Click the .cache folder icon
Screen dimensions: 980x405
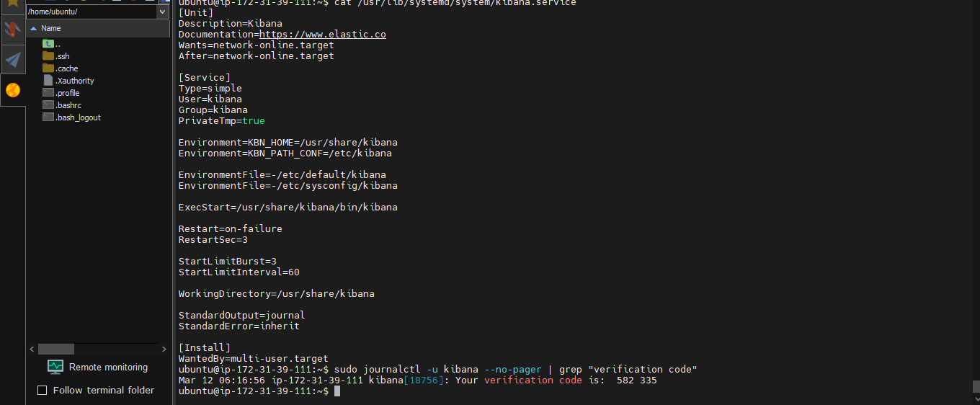point(48,68)
